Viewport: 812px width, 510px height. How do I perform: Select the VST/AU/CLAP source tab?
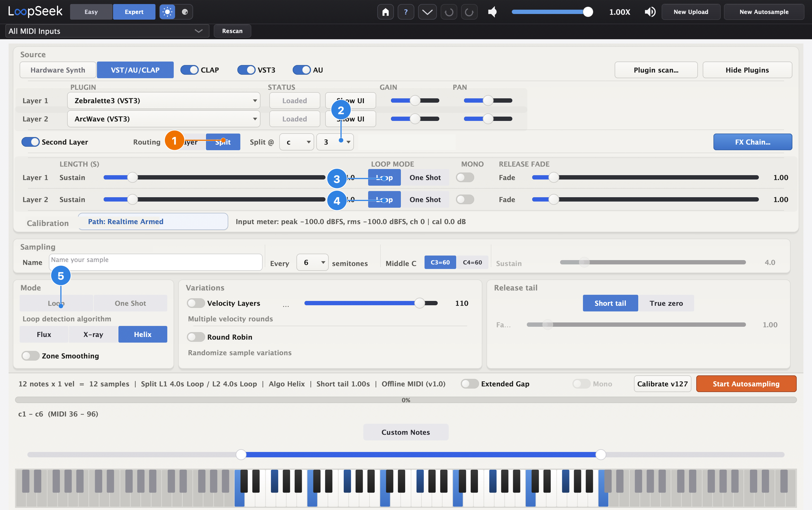135,70
